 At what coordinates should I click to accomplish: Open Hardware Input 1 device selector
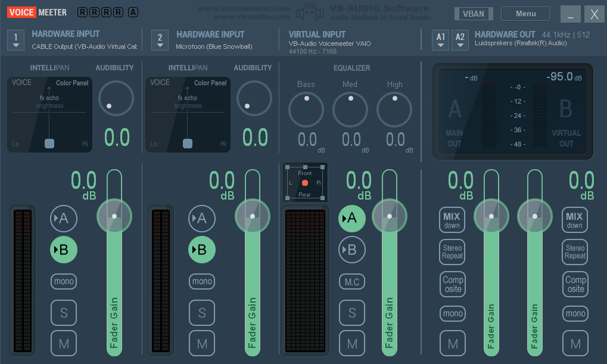[x=16, y=41]
